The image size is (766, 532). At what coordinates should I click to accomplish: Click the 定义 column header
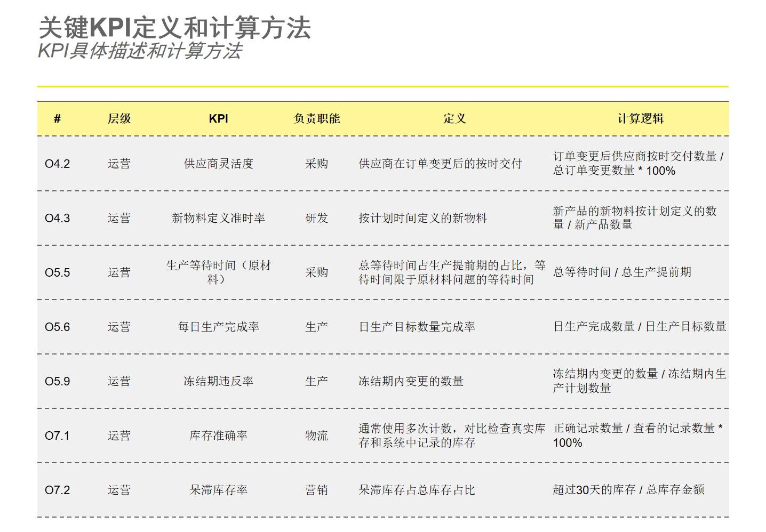coord(454,118)
